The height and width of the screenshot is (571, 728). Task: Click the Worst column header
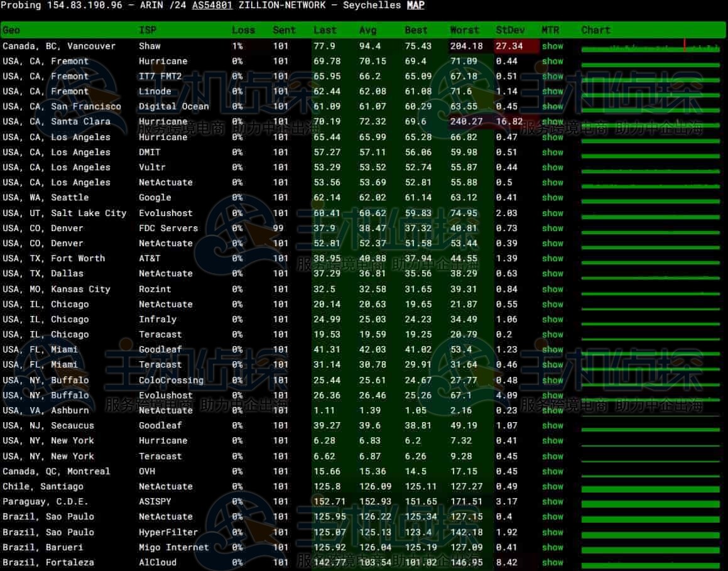click(464, 30)
